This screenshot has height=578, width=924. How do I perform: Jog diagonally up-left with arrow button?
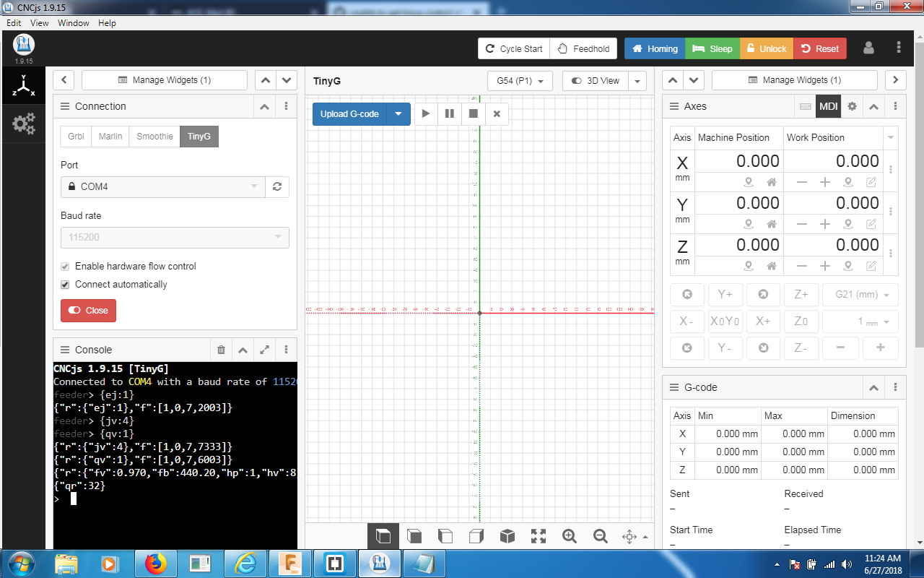pyautogui.click(x=687, y=294)
